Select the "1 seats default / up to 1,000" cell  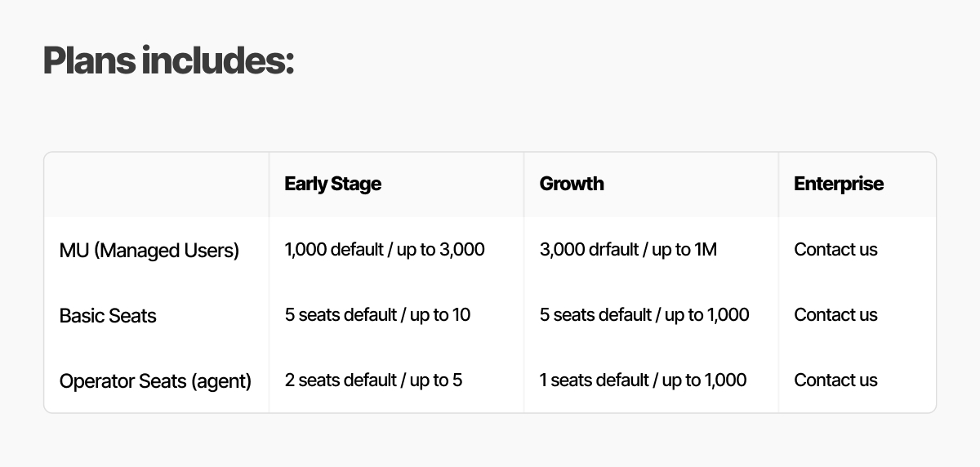point(643,380)
